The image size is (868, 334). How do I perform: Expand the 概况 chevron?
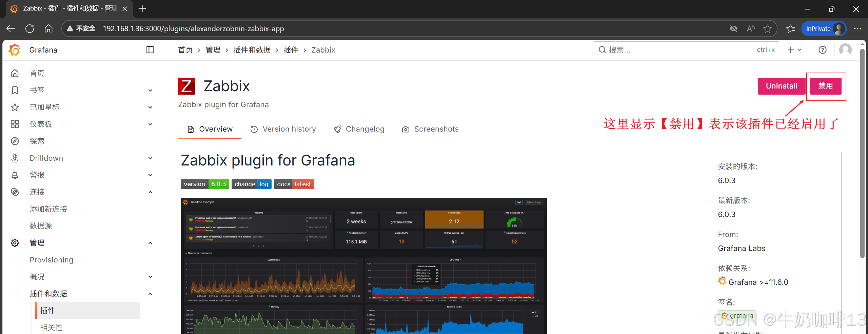click(x=151, y=277)
